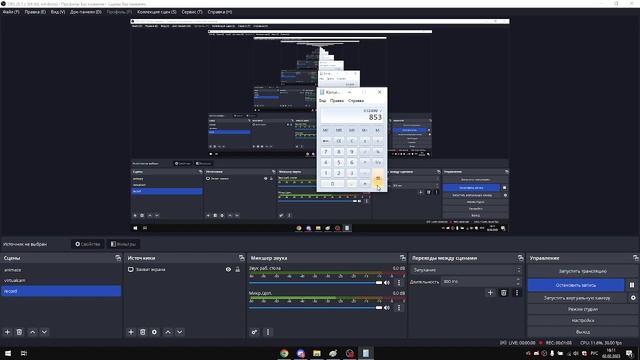Toggle lock on Захват экрана source
This screenshot has width=640, height=360.
[x=238, y=269]
